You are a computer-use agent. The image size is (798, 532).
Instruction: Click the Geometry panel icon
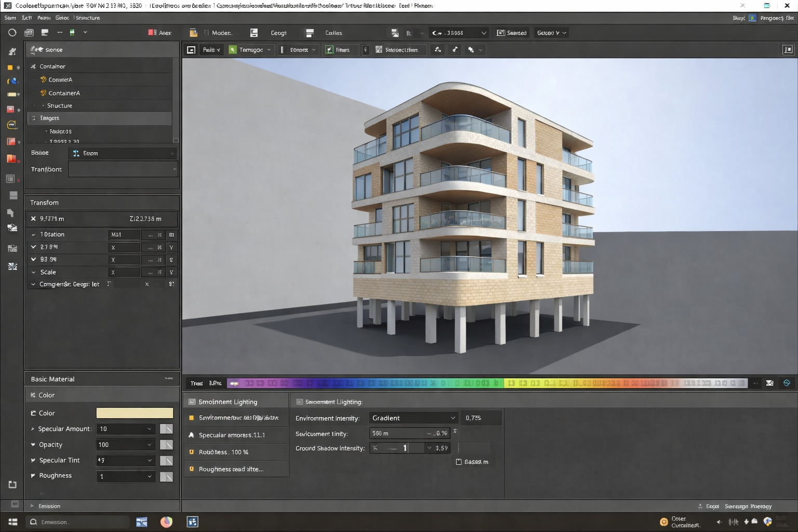tap(254, 32)
